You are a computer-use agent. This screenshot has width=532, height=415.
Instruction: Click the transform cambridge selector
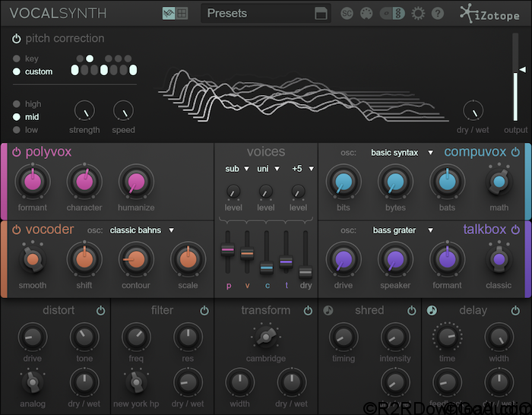[266, 337]
